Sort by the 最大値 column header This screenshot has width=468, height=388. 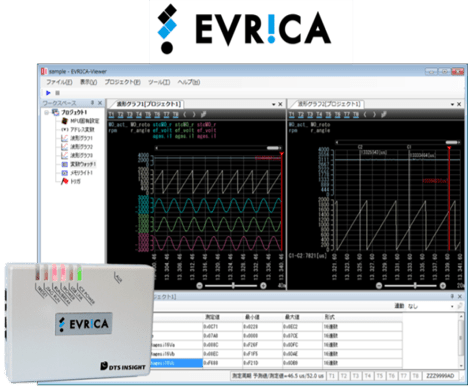[302, 317]
